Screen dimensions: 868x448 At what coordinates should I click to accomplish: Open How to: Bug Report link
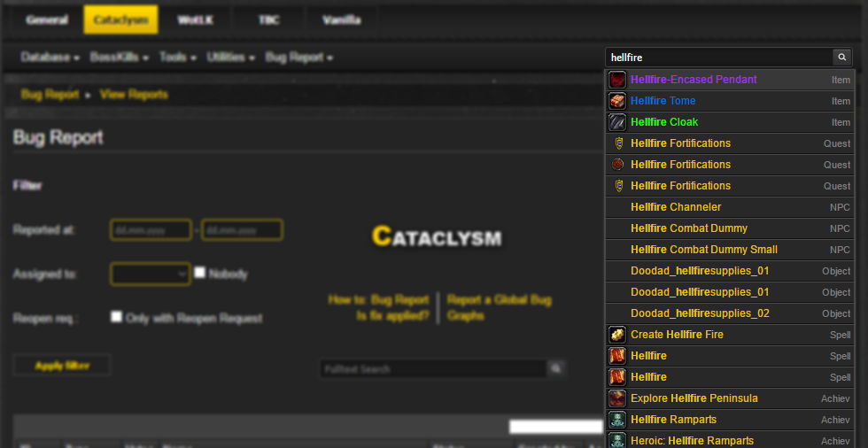[379, 300]
